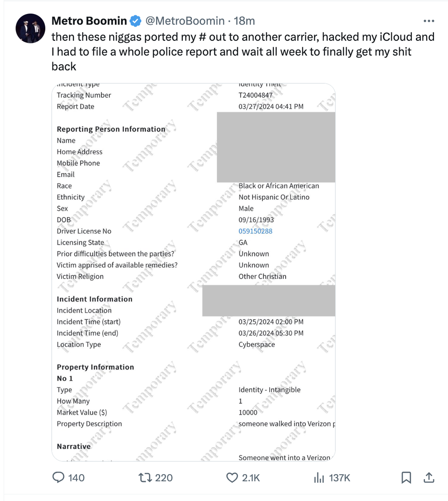This screenshot has width=448, height=501.
Task: Open Metro Boomin's profile picture
Action: [x=30, y=28]
